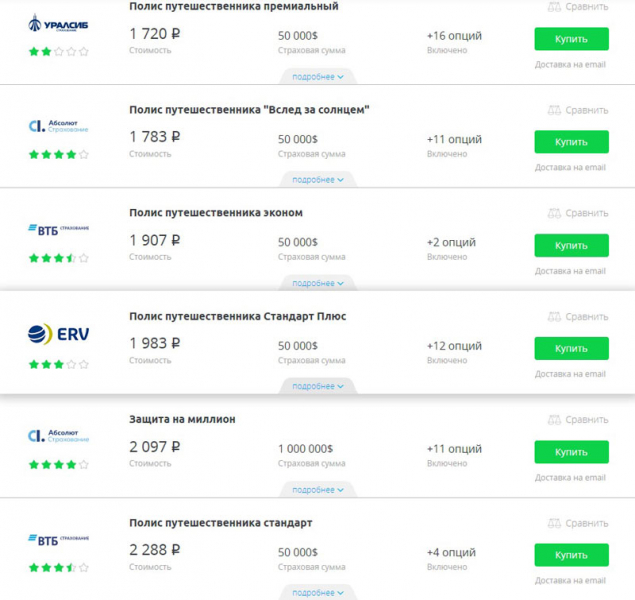Click the VTB logo on the стандарт policy
The height and width of the screenshot is (600, 635).
pyautogui.click(x=58, y=539)
